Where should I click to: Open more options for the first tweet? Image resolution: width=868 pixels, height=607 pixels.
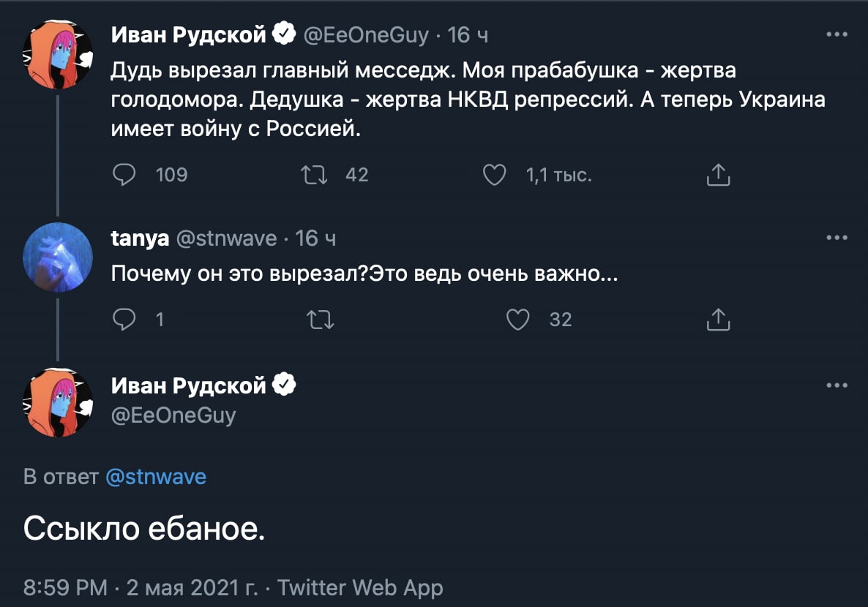coord(837,34)
